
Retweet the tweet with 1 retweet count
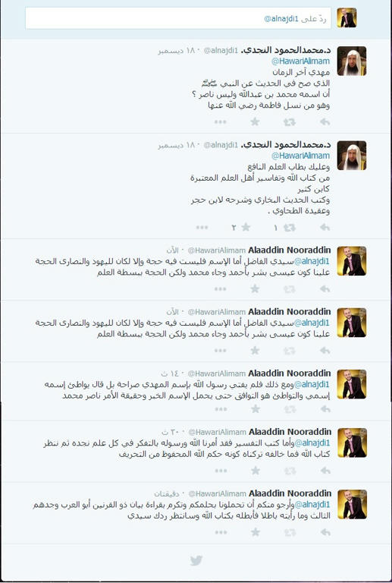(x=290, y=228)
